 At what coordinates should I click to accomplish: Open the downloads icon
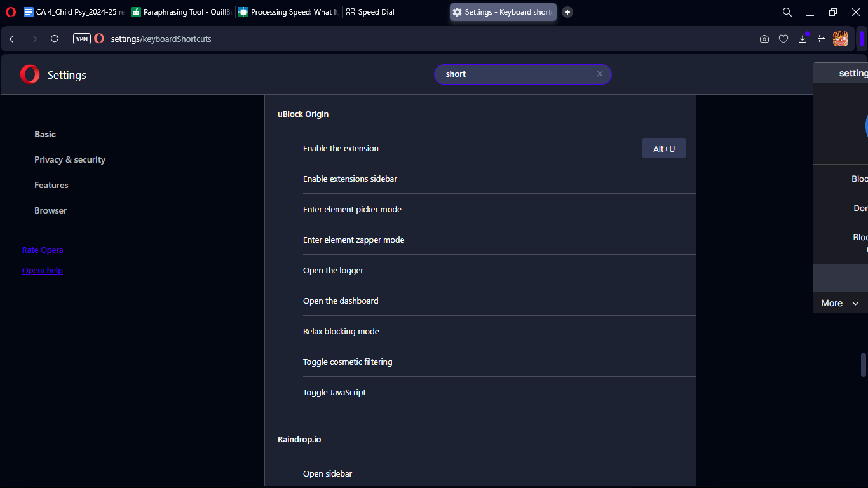803,39
